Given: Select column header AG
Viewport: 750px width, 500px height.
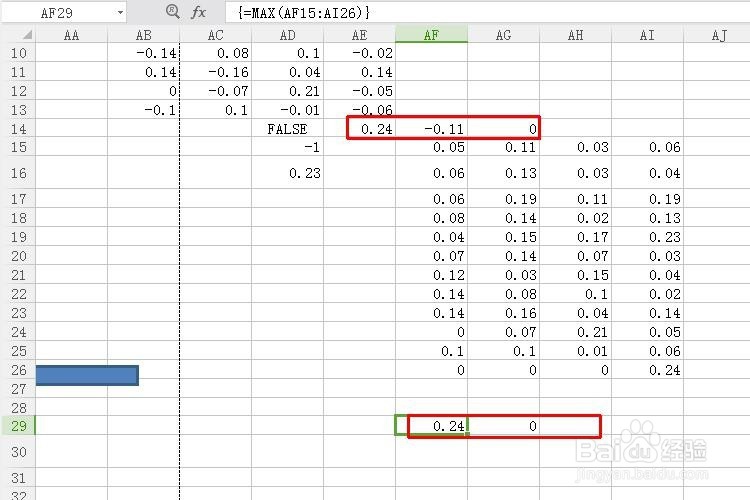Looking at the screenshot, I should pos(503,35).
